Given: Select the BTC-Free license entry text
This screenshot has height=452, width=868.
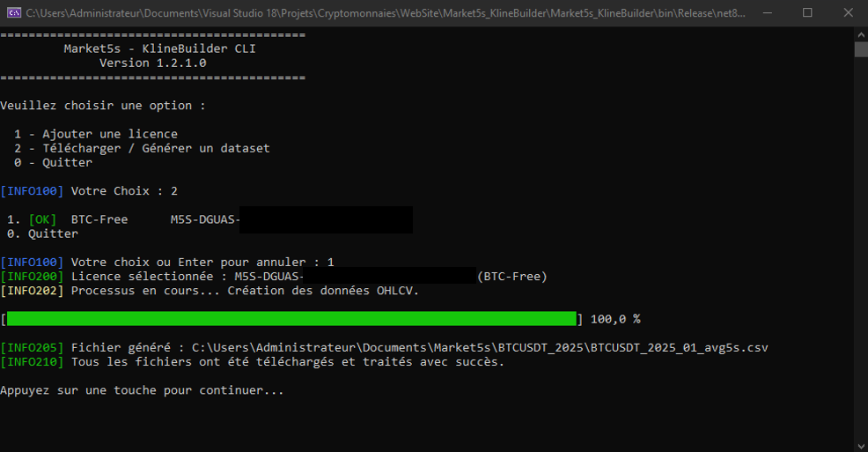Looking at the screenshot, I should pyautogui.click(x=99, y=219).
